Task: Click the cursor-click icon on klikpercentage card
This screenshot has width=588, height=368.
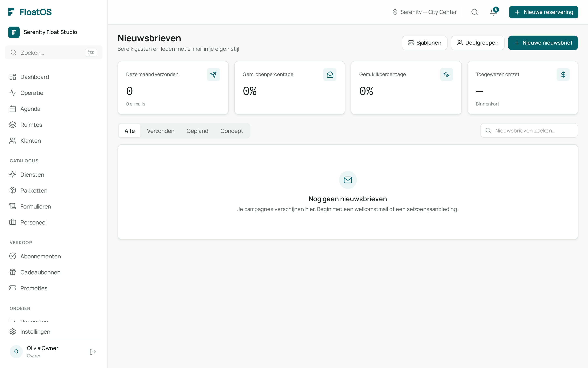Action: coord(447,74)
